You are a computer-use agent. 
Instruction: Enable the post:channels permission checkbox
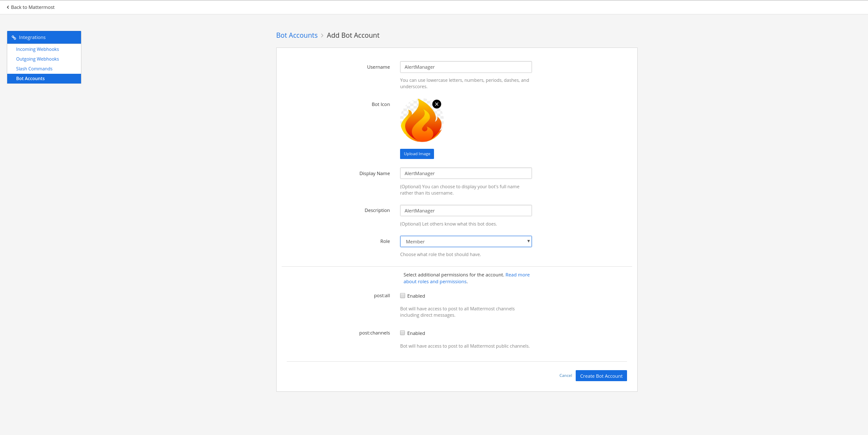[403, 333]
